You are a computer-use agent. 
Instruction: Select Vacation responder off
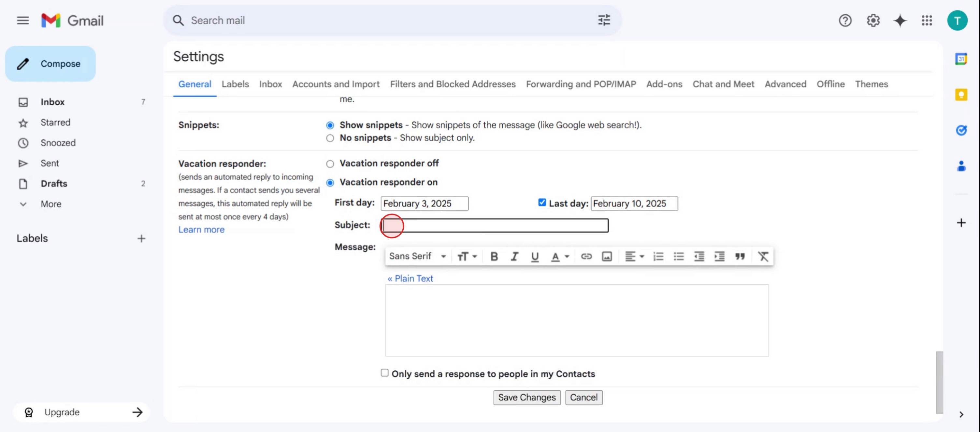(330, 164)
